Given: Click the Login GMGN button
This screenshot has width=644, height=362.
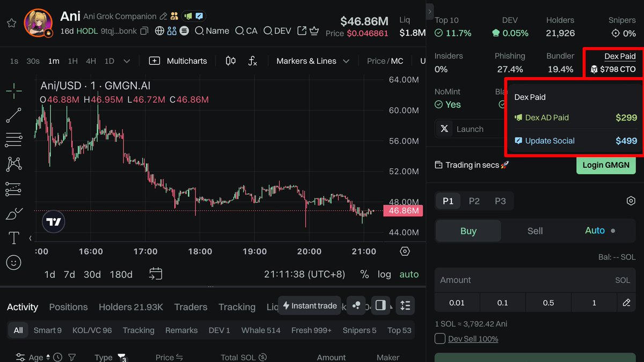Looking at the screenshot, I should (x=606, y=165).
